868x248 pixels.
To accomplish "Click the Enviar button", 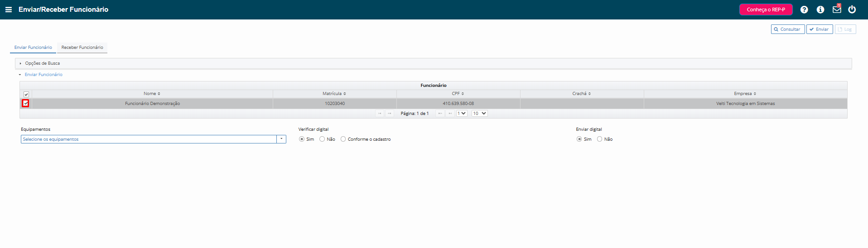I will 820,29.
